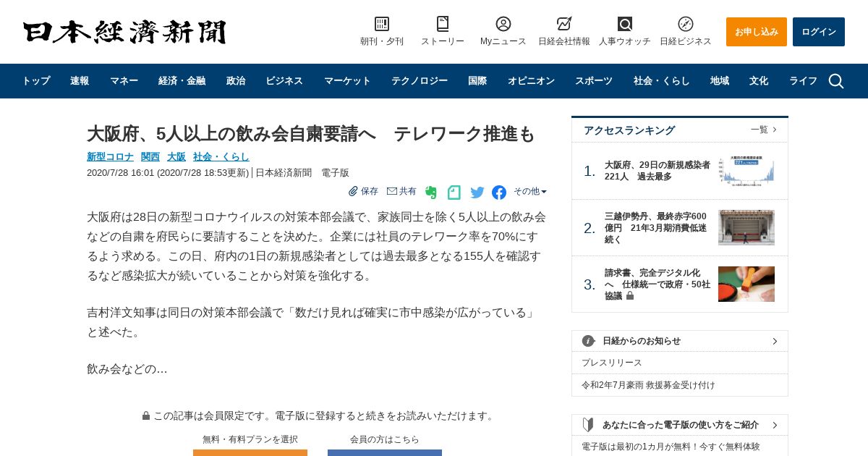Viewport: 868px width, 456px height.
Task: Click the アクセスランキング heading
Action: click(629, 130)
